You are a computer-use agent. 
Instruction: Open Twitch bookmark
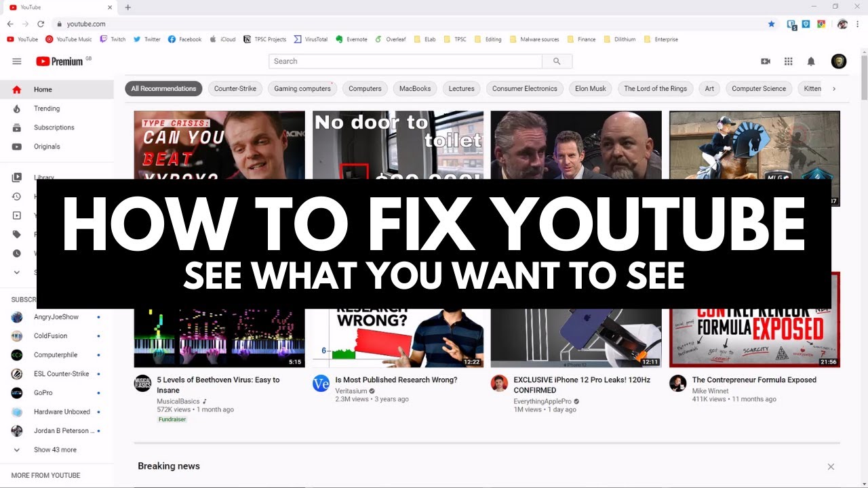[113, 39]
